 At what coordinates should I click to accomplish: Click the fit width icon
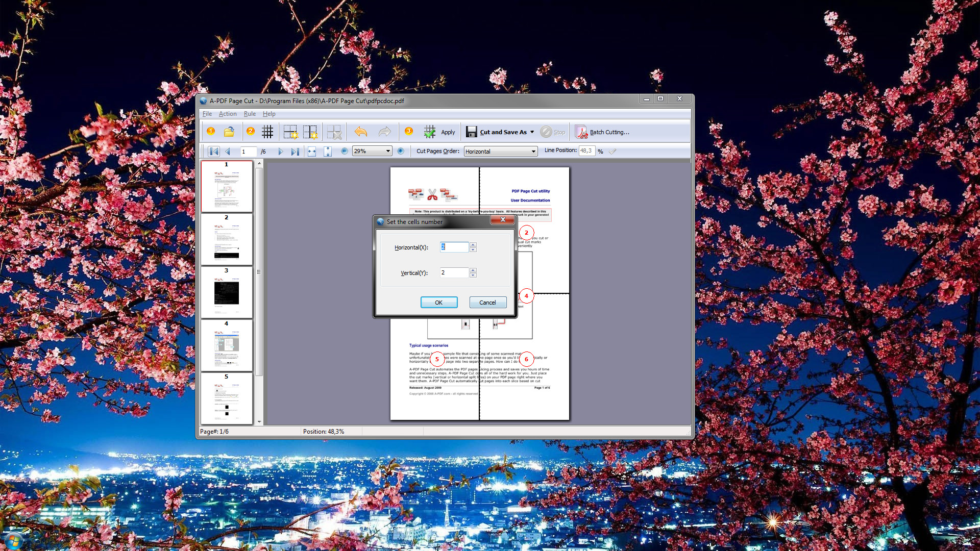tap(312, 151)
